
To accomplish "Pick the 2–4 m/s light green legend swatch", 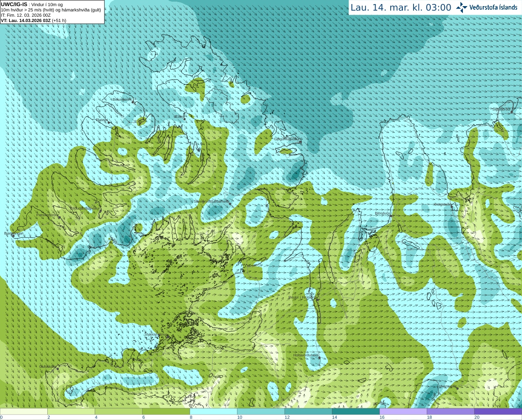I will coord(71,411).
